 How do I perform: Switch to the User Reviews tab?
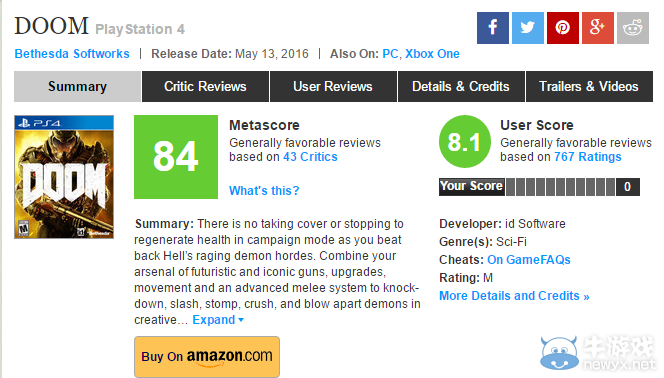click(333, 86)
